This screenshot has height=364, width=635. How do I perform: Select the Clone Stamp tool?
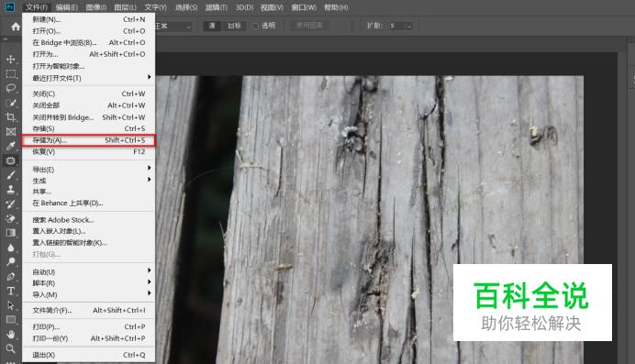click(11, 189)
